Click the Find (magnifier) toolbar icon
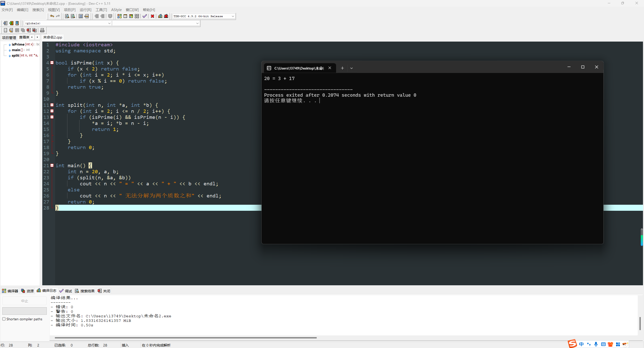 point(67,16)
